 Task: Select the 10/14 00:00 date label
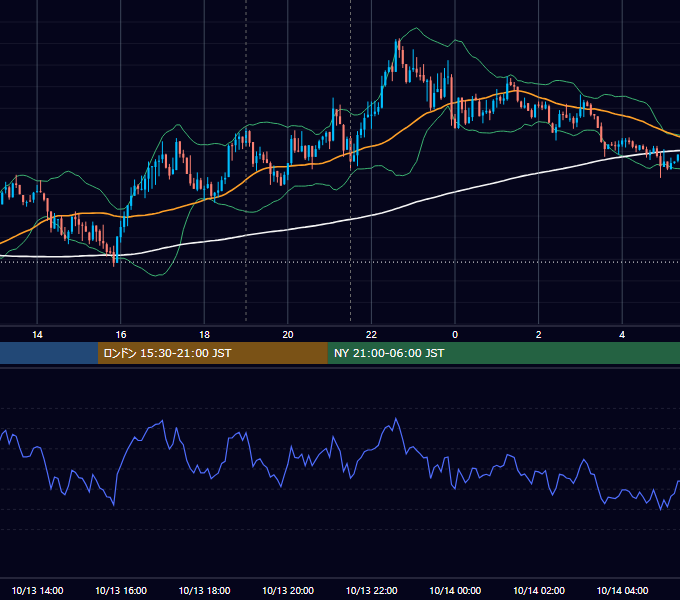(x=455, y=590)
